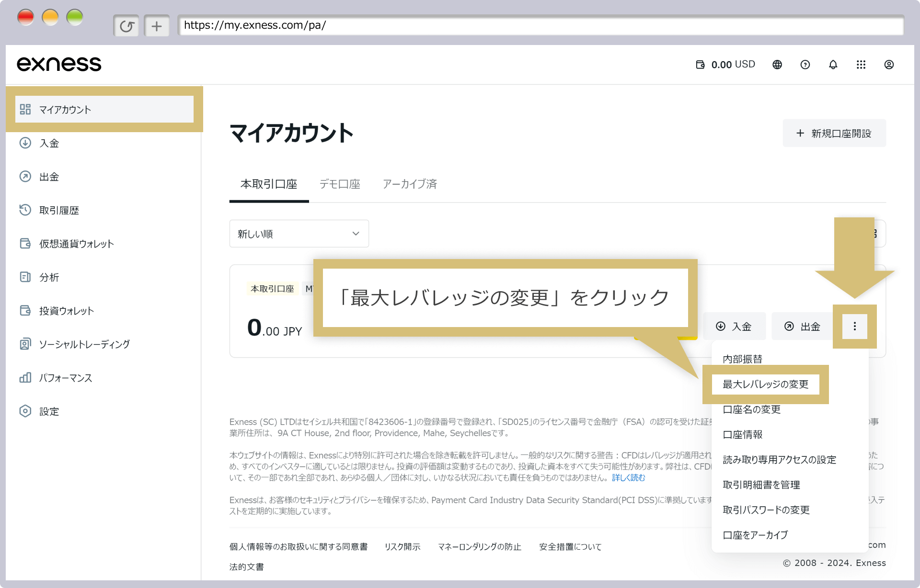Open 個人情報等のお取扱いに関する同意書 link
Screen dimensions: 920x588
[x=299, y=547]
